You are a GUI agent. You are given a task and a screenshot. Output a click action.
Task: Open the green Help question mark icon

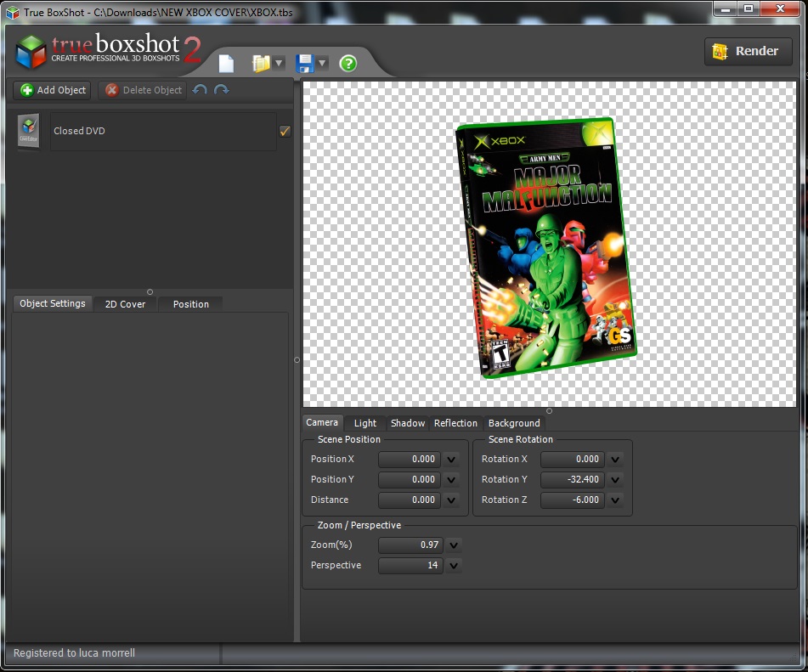pos(347,64)
